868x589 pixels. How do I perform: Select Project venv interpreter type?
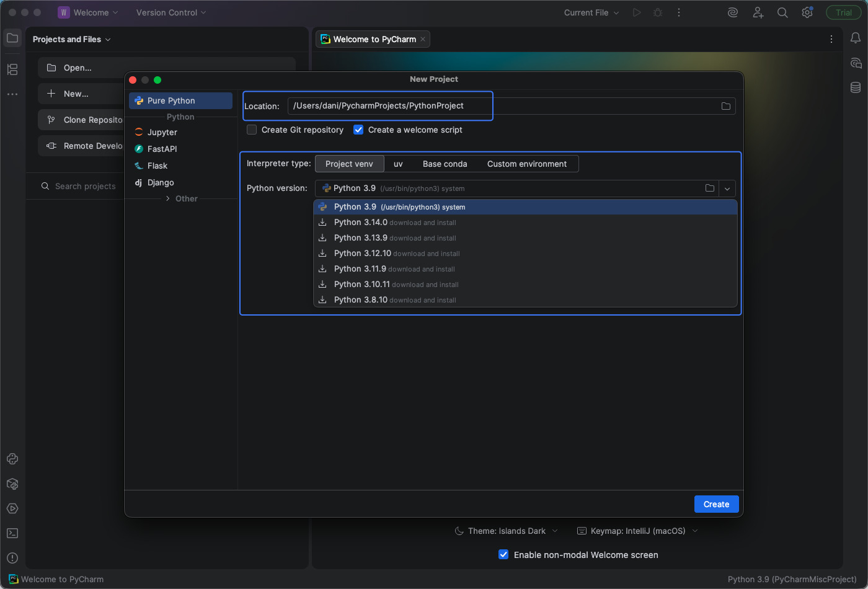coord(350,164)
